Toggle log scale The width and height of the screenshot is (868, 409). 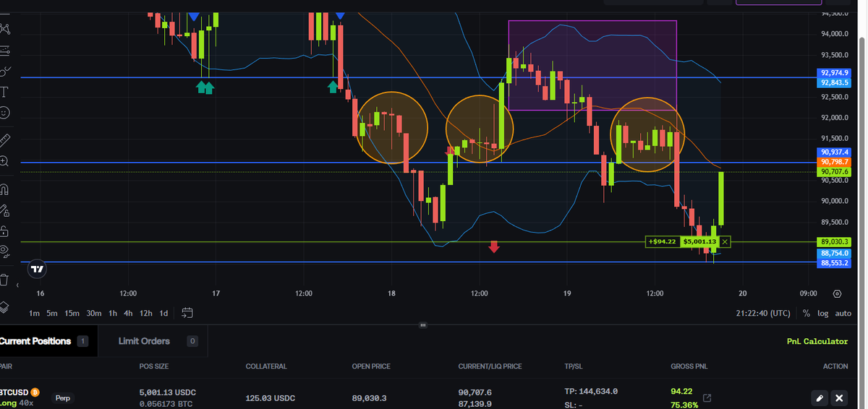[823, 313]
